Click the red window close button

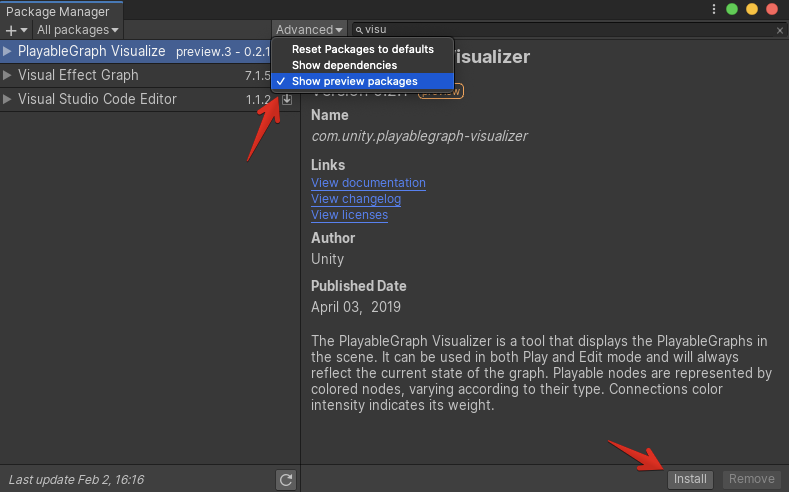772,9
